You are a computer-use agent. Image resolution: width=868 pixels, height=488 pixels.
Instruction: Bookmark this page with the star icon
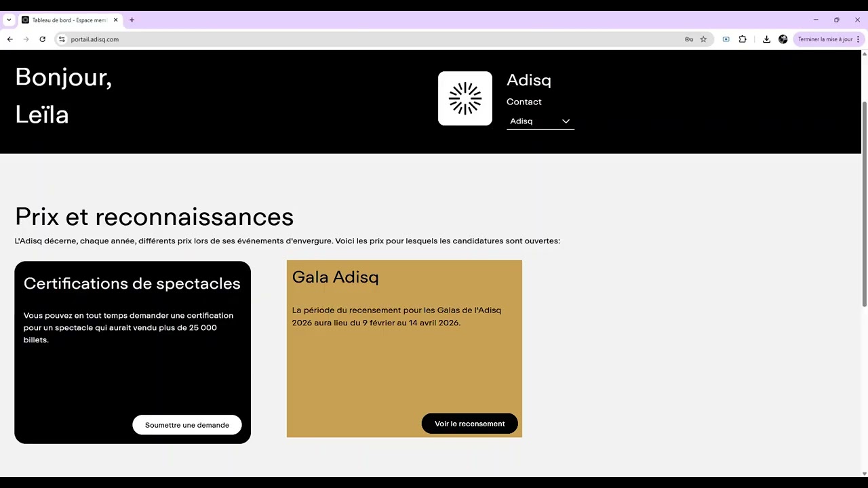[x=703, y=39]
